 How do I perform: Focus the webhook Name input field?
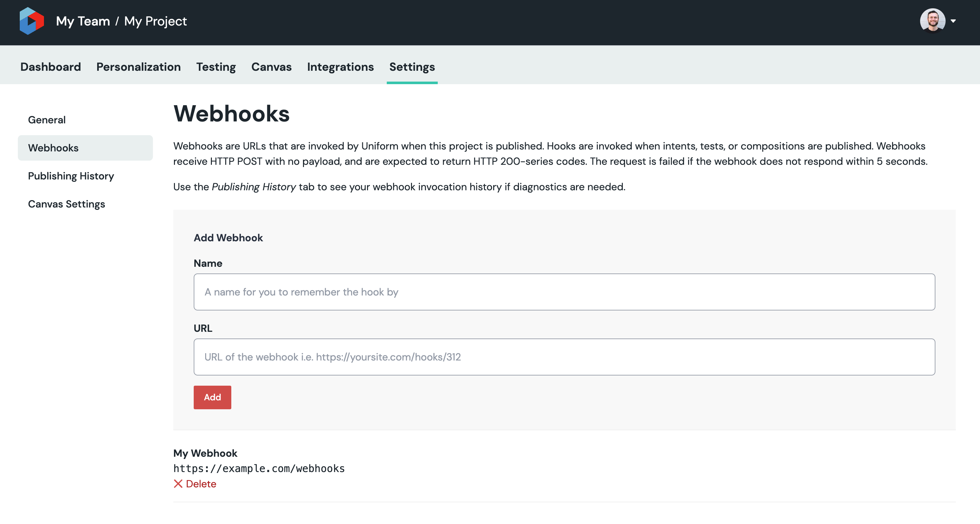[564, 292]
